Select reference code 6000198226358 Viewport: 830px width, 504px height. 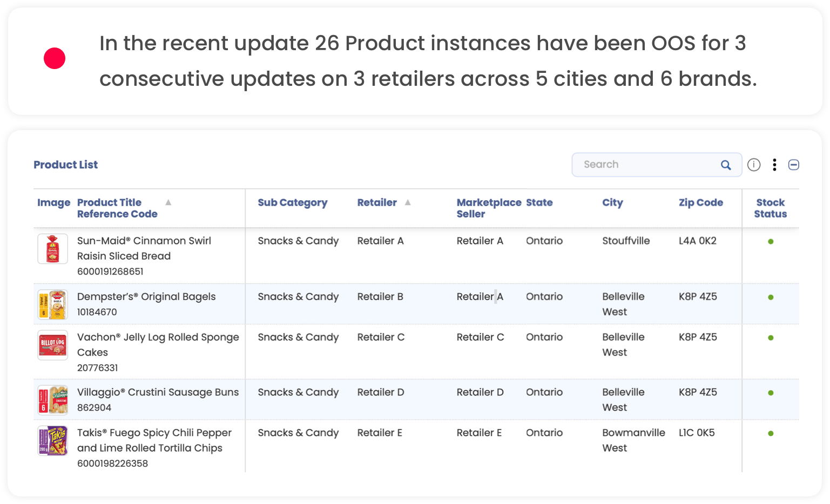pos(112,463)
